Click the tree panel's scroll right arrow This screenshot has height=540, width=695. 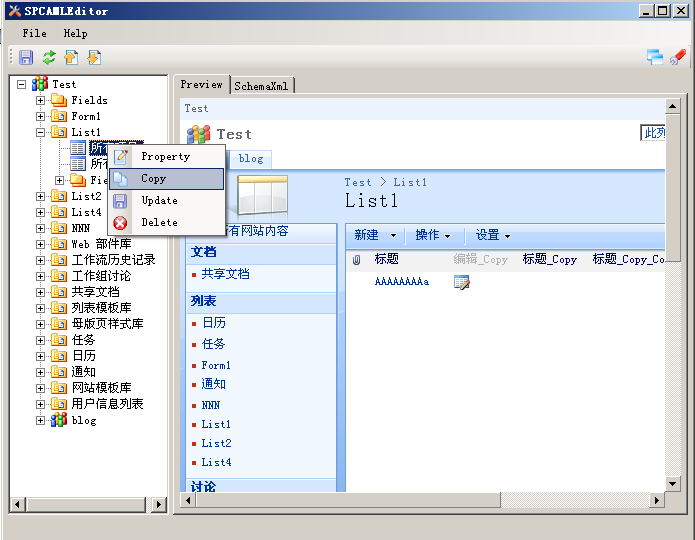point(159,504)
